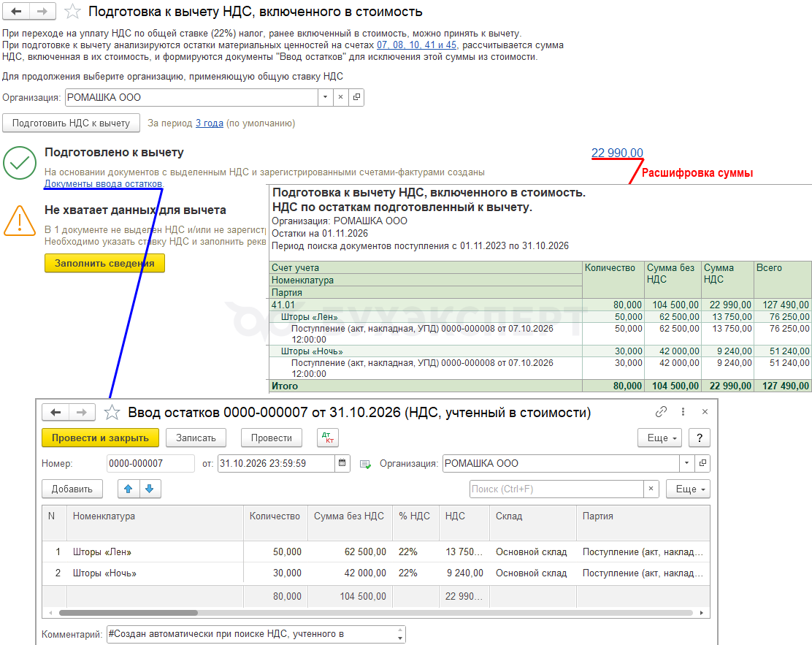This screenshot has width=812, height=645.
Task: Move table row up with arrow
Action: point(129,489)
